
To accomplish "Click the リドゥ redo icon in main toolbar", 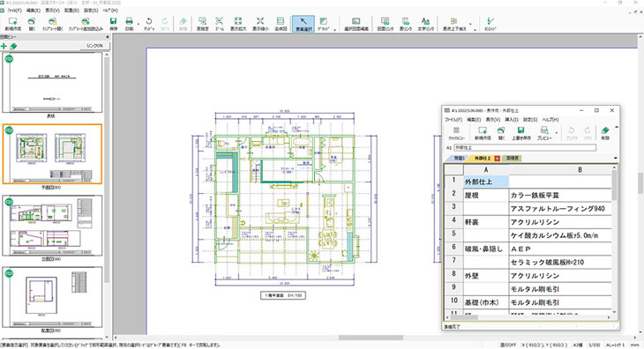I will tap(165, 24).
